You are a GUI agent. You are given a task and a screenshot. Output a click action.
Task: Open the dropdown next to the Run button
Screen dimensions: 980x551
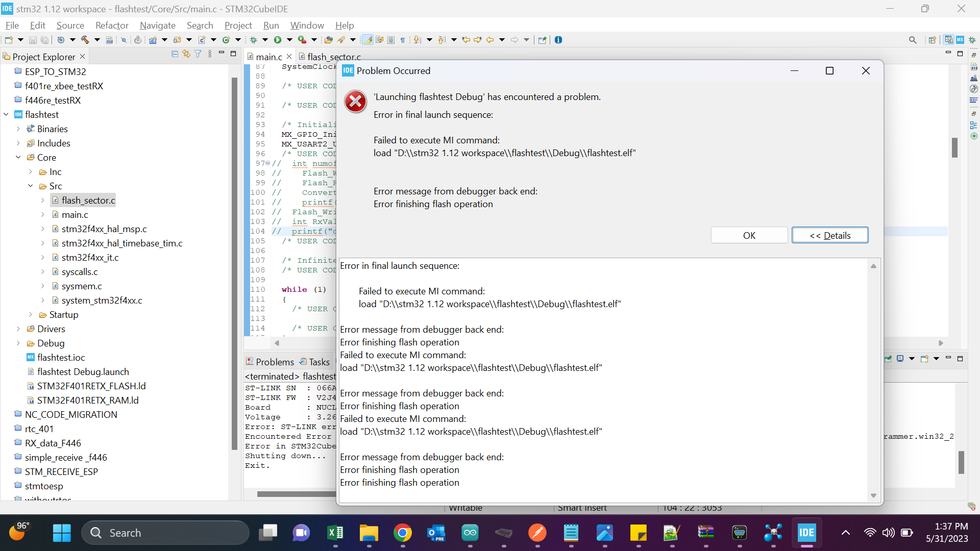click(x=289, y=39)
